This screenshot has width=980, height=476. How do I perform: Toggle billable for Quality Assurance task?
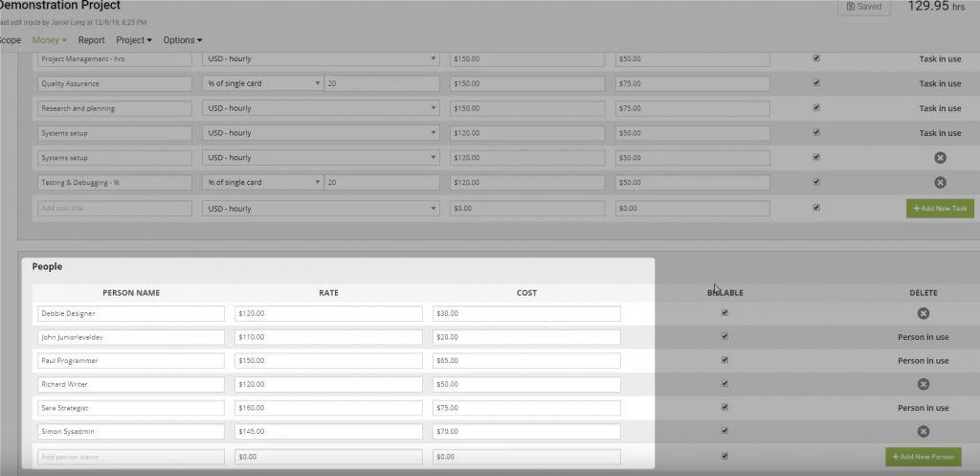pos(816,82)
